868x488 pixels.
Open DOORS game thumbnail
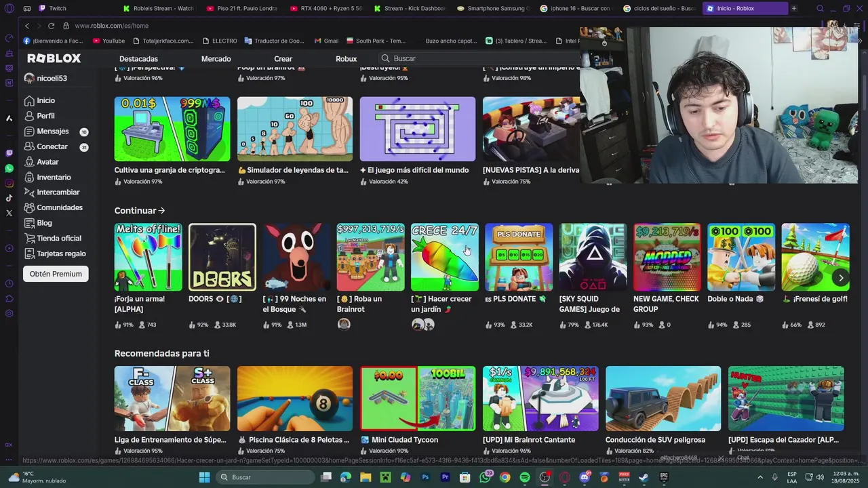(222, 257)
